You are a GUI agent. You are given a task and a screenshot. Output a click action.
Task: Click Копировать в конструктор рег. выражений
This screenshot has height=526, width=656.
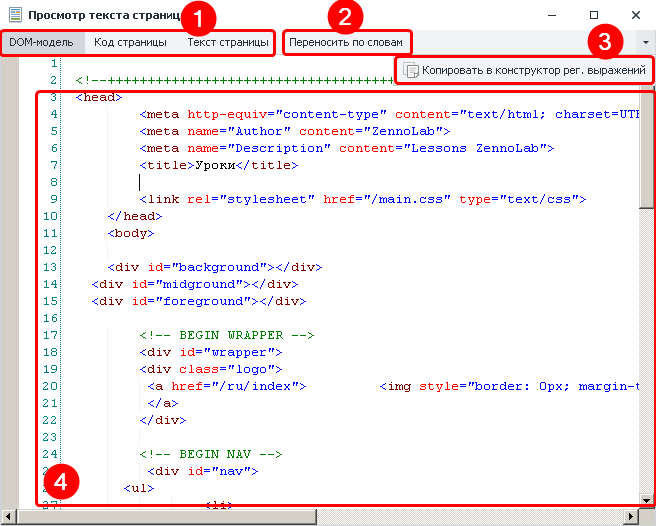pos(525,70)
